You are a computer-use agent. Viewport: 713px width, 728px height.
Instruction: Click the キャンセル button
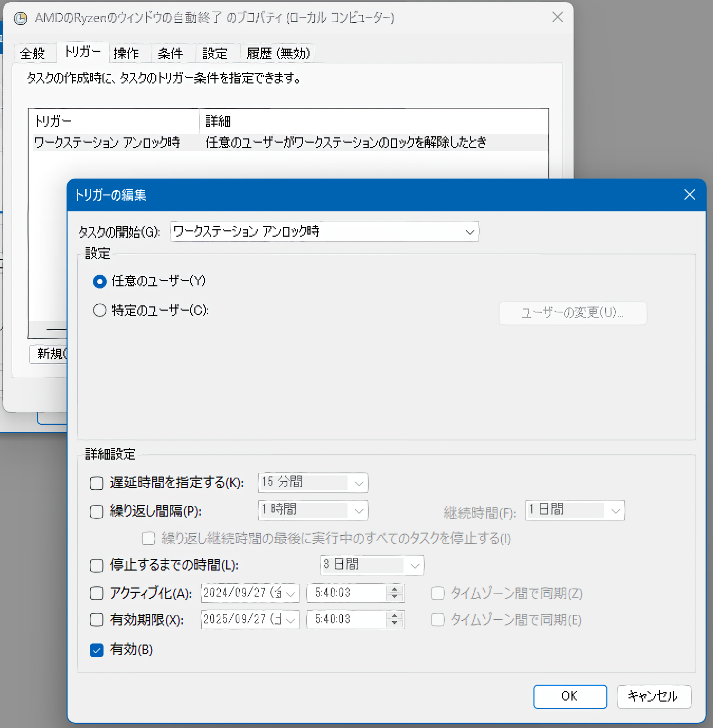point(654,696)
